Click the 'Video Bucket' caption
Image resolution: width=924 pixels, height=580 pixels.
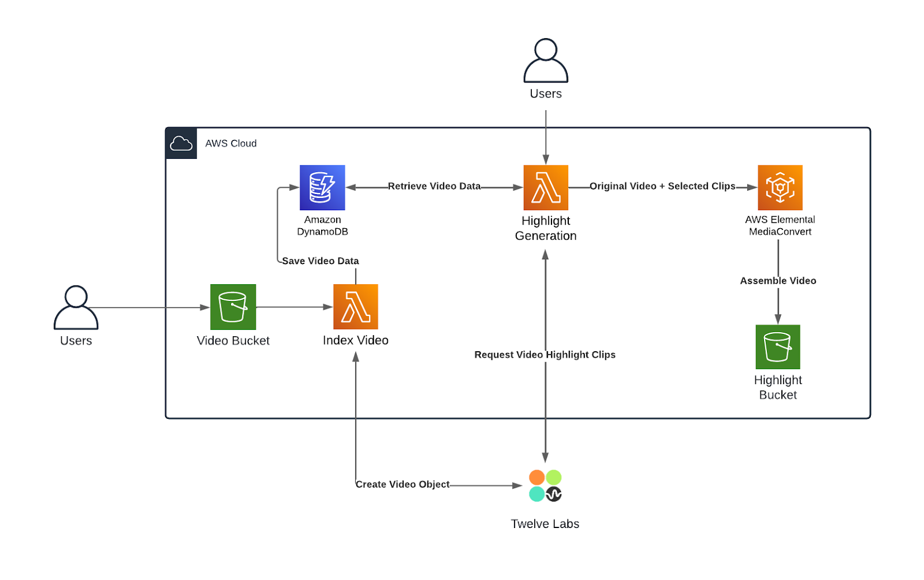coord(233,341)
